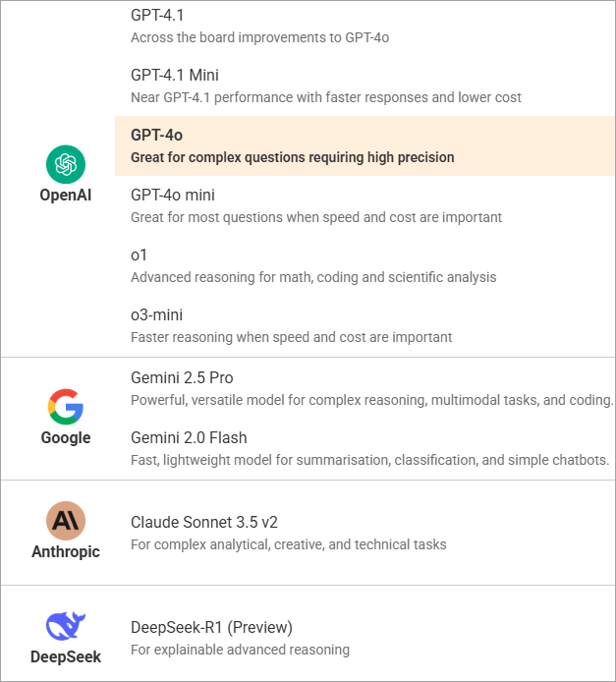Image resolution: width=616 pixels, height=682 pixels.
Task: Select Claude Sonnet 3.5 v2
Action: pyautogui.click(x=364, y=533)
